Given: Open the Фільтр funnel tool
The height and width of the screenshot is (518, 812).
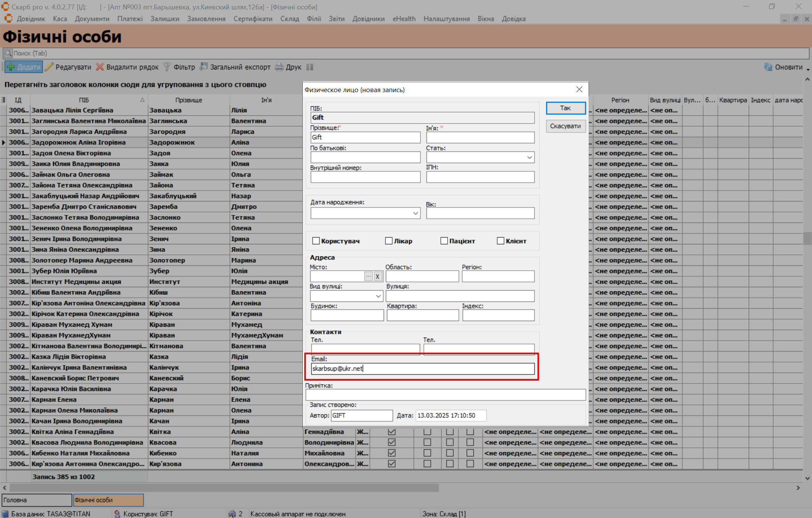Looking at the screenshot, I should pyautogui.click(x=167, y=67).
